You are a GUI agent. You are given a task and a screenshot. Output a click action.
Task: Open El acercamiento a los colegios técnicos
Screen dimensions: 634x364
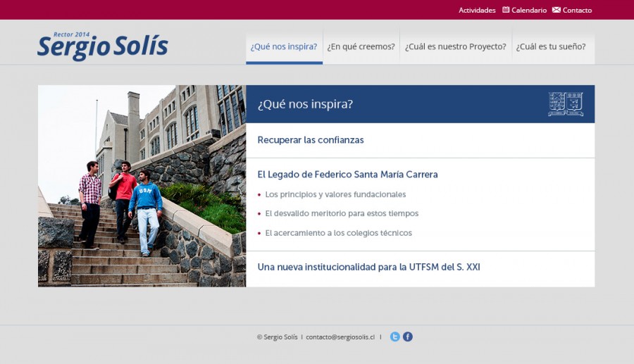coord(338,233)
